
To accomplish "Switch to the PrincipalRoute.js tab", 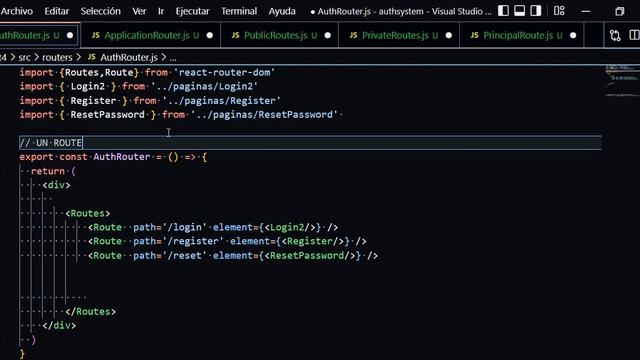I will point(522,36).
